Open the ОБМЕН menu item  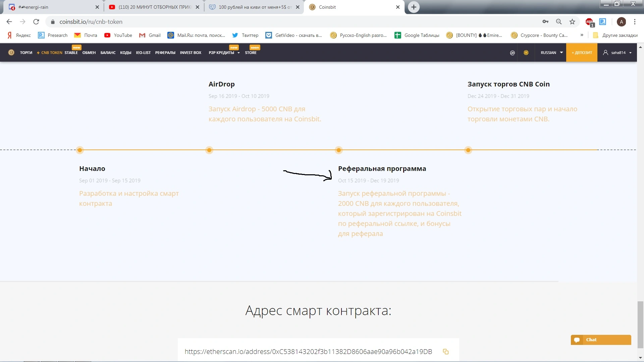[x=89, y=53]
